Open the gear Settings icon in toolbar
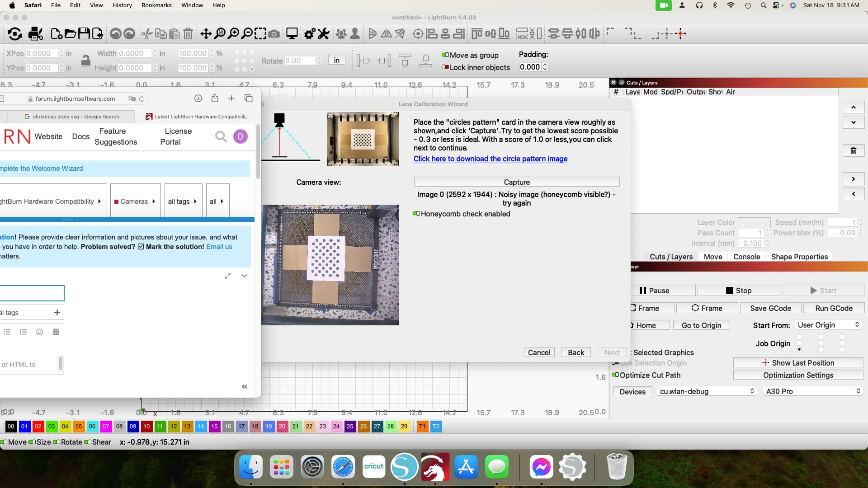The width and height of the screenshot is (868, 488). click(x=310, y=34)
